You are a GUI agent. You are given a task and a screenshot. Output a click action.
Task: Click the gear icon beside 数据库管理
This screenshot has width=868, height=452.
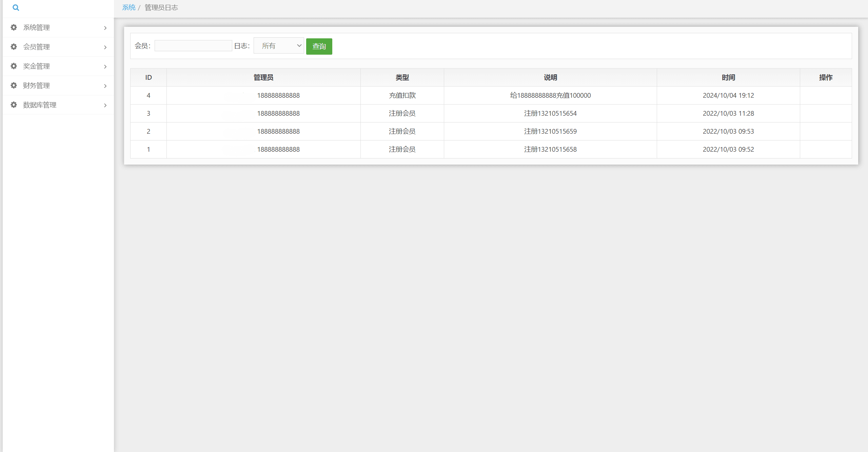[14, 105]
